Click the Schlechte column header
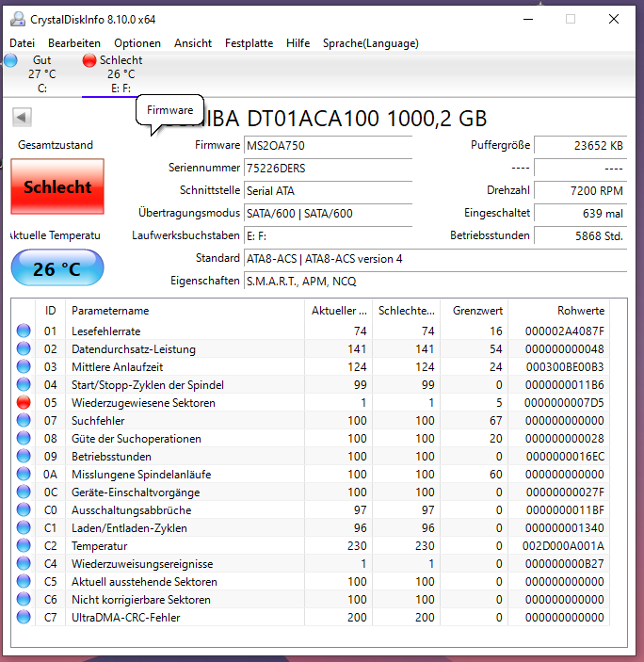 click(x=406, y=311)
